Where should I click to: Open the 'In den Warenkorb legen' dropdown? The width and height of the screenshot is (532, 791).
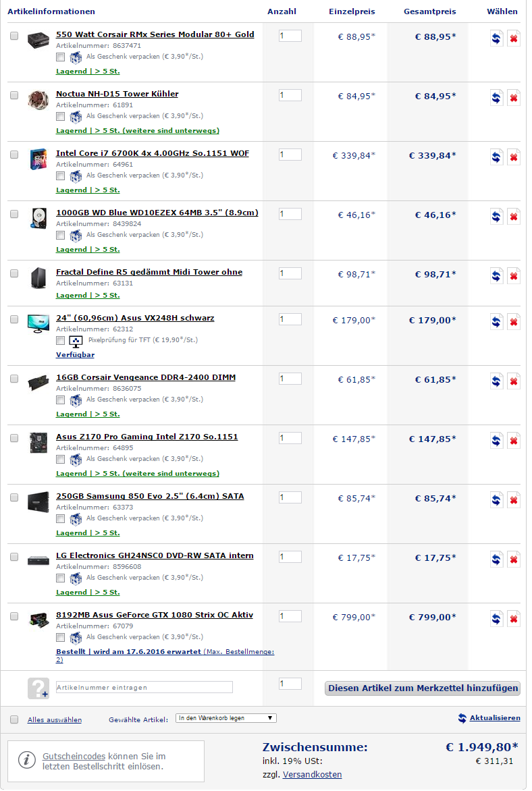[x=225, y=718]
